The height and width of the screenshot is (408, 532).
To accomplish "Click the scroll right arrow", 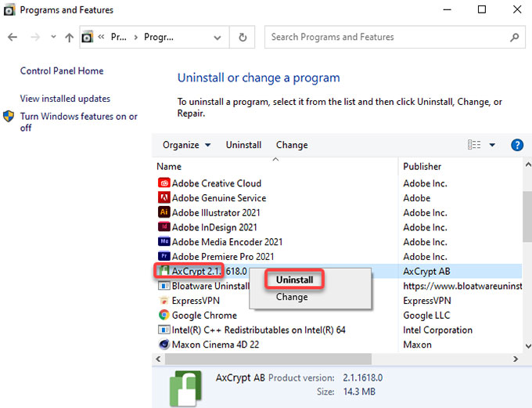I will coord(516,359).
